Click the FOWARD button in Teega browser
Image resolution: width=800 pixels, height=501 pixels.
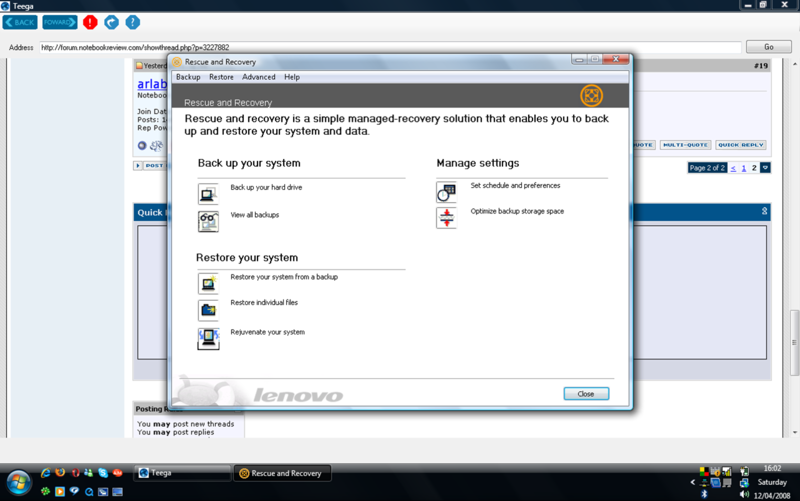60,22
